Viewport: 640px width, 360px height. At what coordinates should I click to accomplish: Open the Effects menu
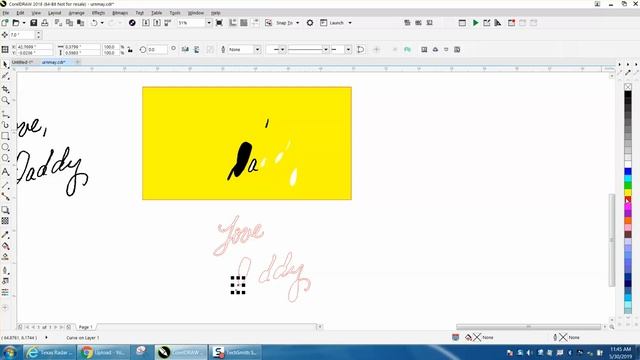point(98,13)
